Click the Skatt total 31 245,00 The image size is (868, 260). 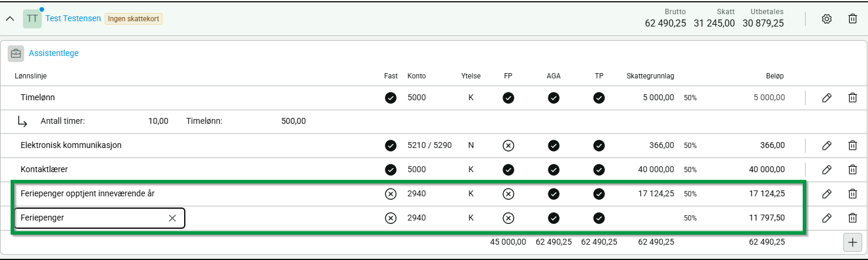[714, 24]
